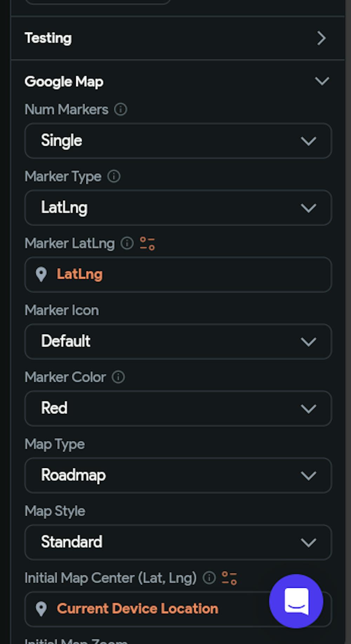Collapse the Google Map section
Image resolution: width=351 pixels, height=644 pixels.
[x=322, y=81]
